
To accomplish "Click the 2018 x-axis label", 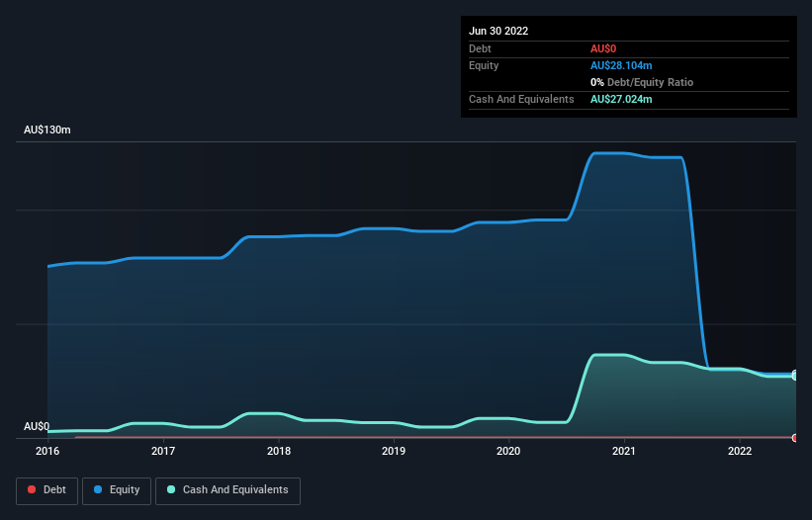I will tap(279, 451).
